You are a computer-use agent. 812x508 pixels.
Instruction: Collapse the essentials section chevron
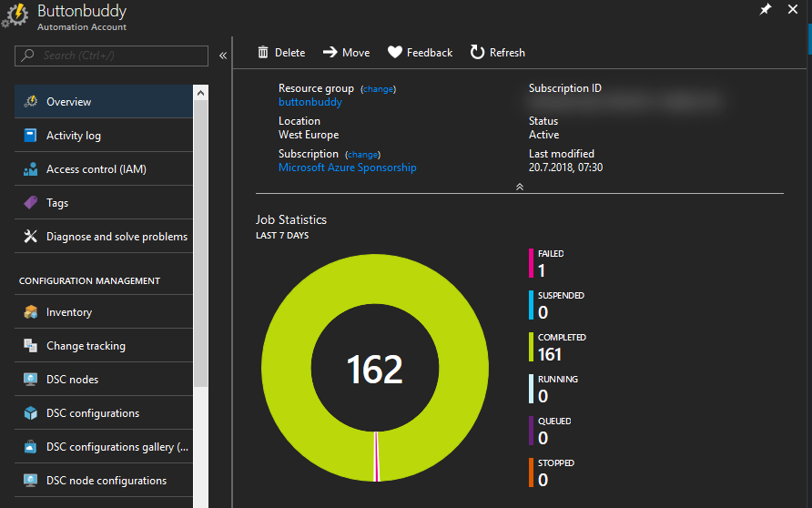click(520, 187)
